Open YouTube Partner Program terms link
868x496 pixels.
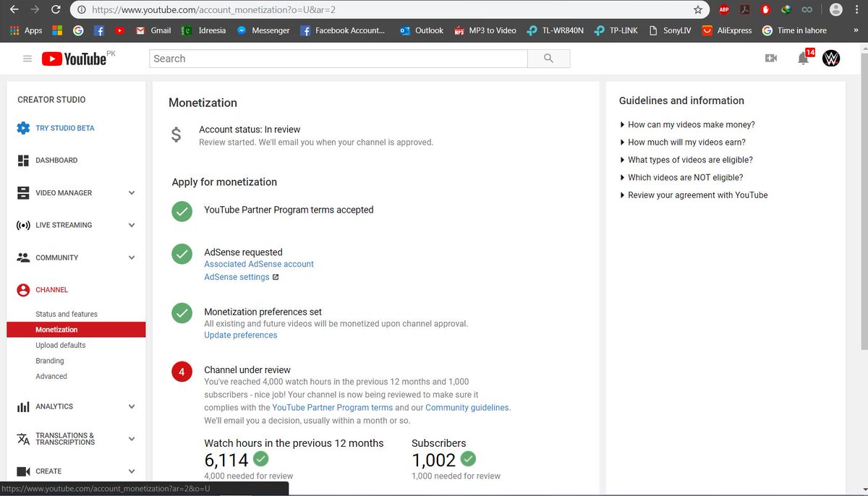(333, 408)
